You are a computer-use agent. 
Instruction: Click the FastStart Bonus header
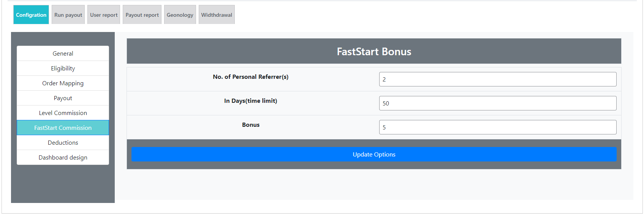pos(374,51)
